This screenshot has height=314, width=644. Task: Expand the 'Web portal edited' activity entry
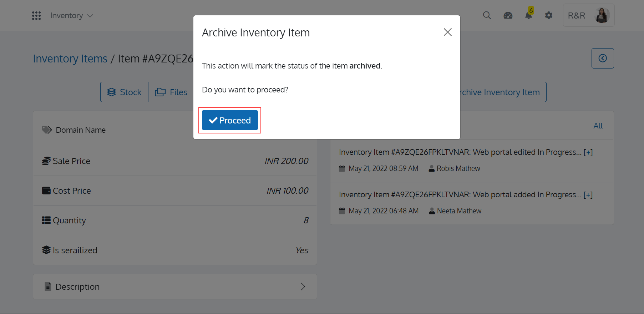tap(588, 152)
